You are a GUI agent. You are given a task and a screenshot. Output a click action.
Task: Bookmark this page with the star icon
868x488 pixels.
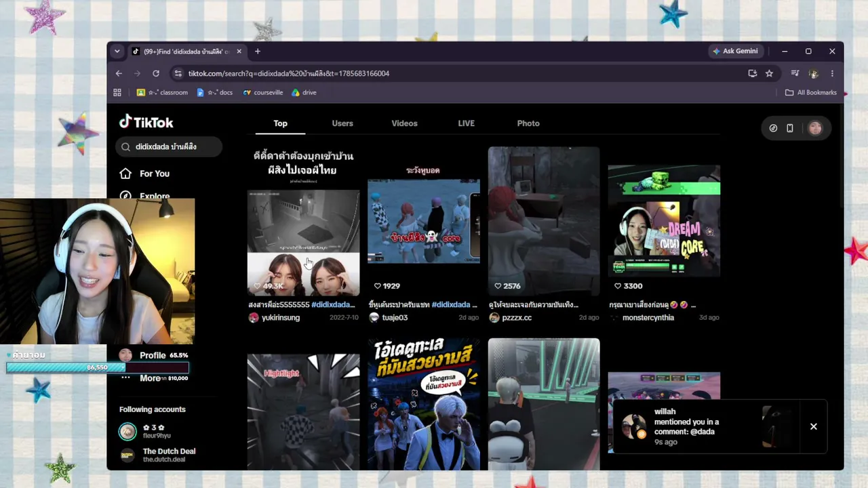[769, 73]
